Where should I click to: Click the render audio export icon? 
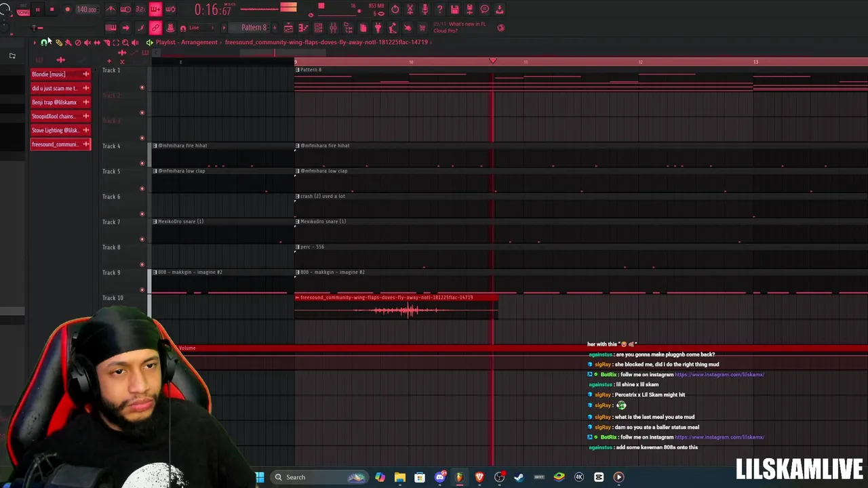coord(469,9)
